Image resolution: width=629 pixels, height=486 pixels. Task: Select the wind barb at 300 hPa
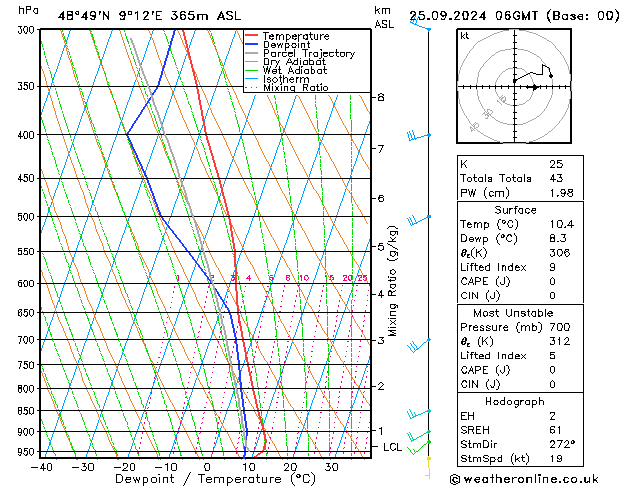click(x=422, y=27)
